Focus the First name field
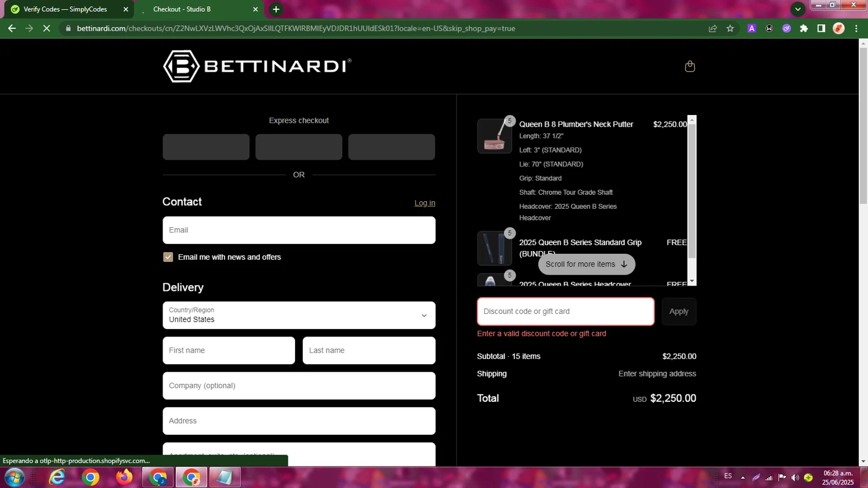This screenshot has height=488, width=868. (x=229, y=350)
